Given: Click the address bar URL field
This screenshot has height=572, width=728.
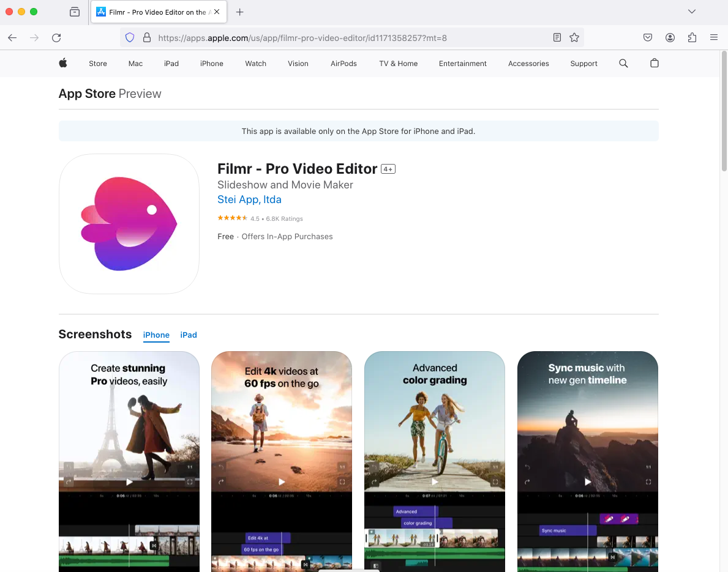Looking at the screenshot, I should point(353,38).
